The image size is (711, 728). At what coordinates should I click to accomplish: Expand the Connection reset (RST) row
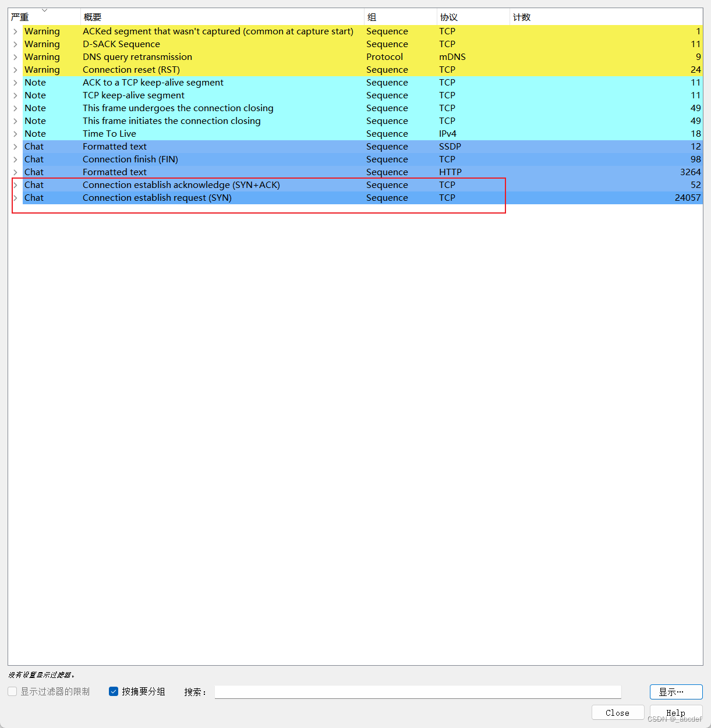coord(15,70)
